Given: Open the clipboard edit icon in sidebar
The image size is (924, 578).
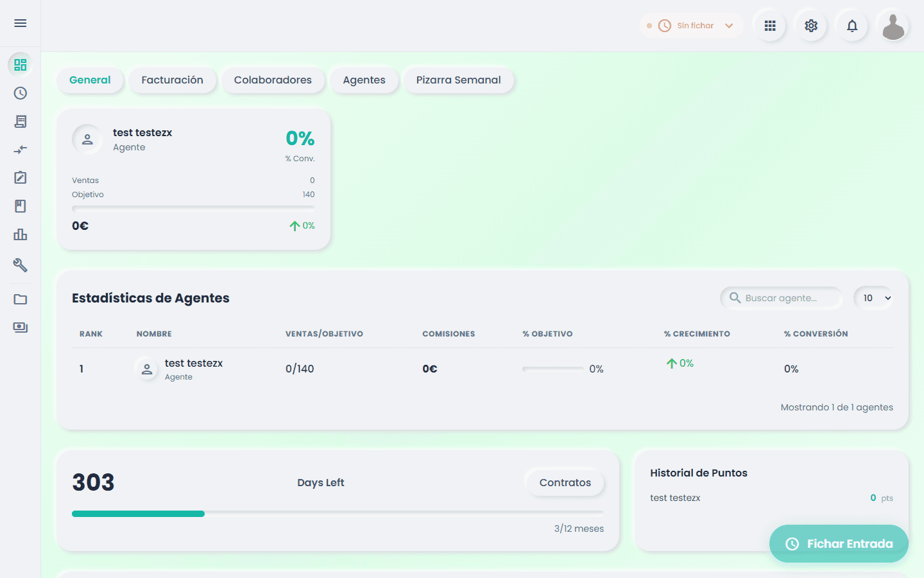Looking at the screenshot, I should 20,177.
